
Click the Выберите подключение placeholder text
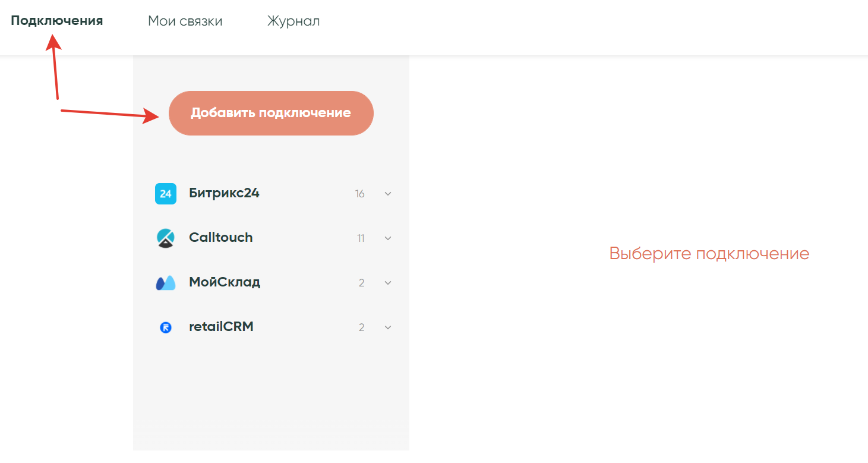(709, 254)
